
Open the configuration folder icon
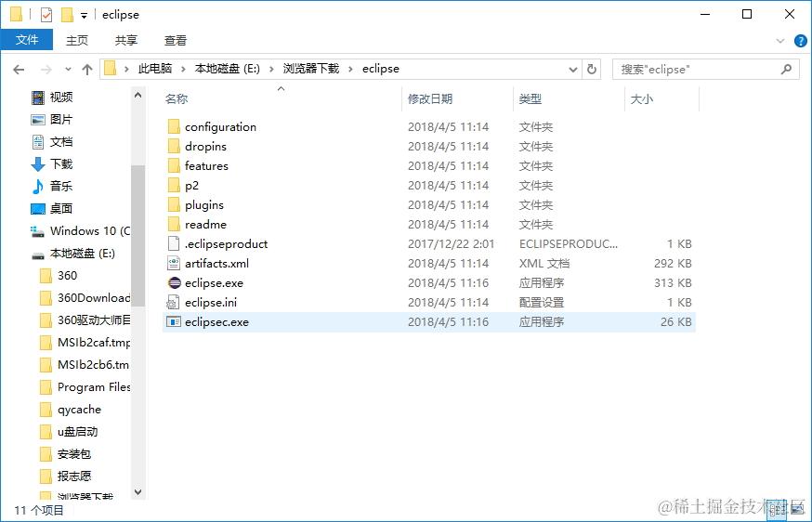pos(174,127)
